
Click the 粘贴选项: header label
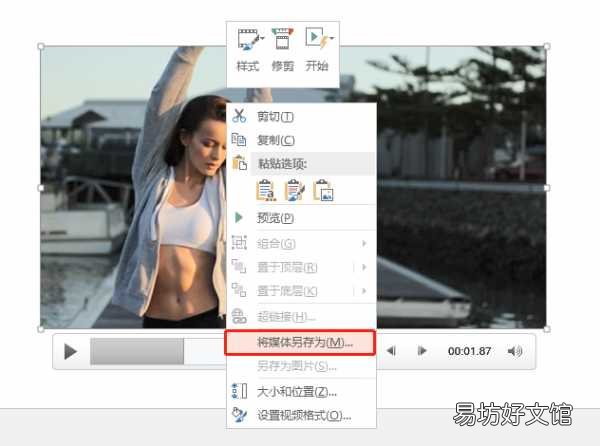[283, 164]
